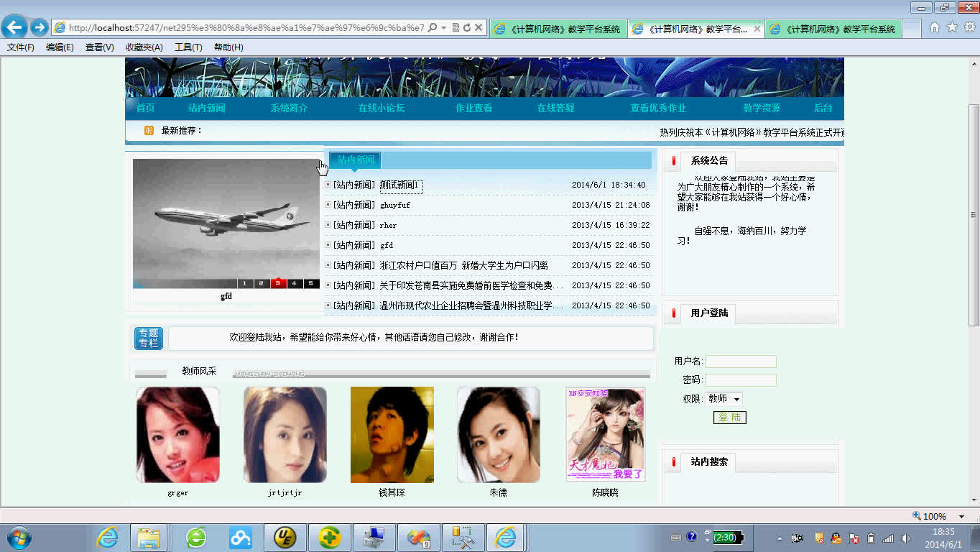Select slideshow page number 1
The image size is (980, 552).
[245, 284]
